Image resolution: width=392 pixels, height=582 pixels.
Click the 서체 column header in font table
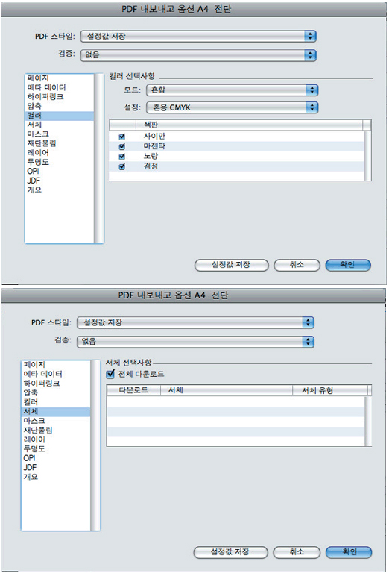click(x=227, y=390)
